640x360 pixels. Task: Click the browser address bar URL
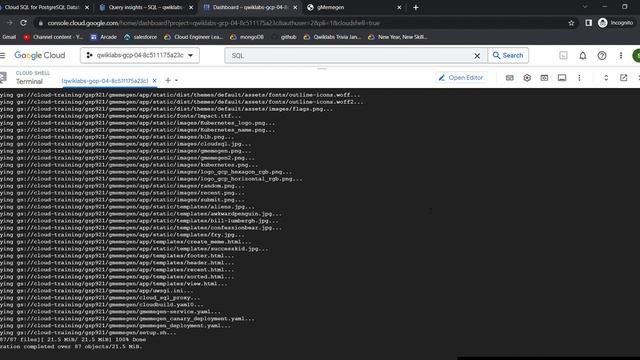(213, 23)
